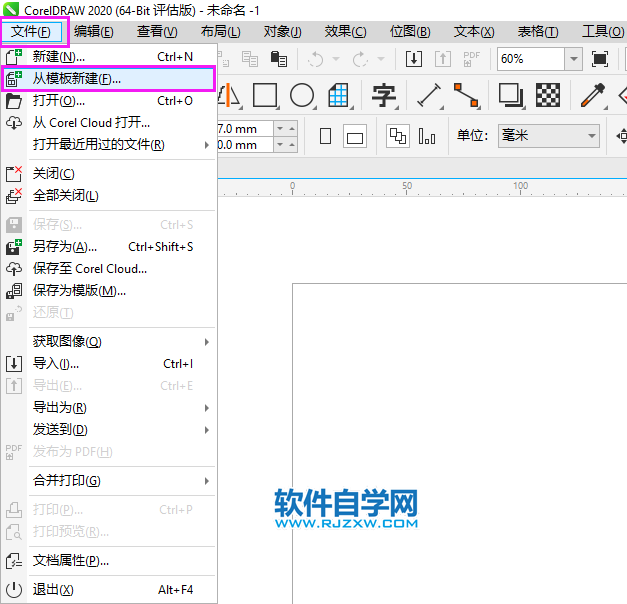Expand the 合并打印(G) submenu

pos(109,480)
